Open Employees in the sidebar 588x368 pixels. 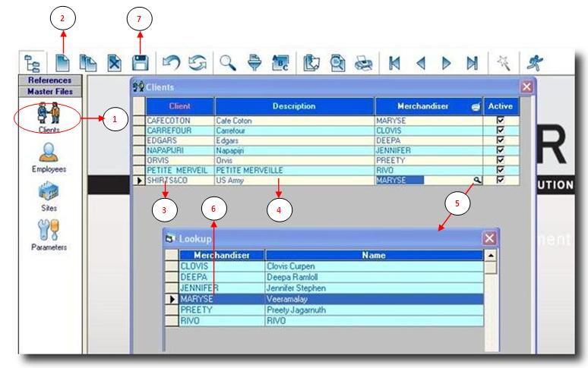(x=49, y=158)
